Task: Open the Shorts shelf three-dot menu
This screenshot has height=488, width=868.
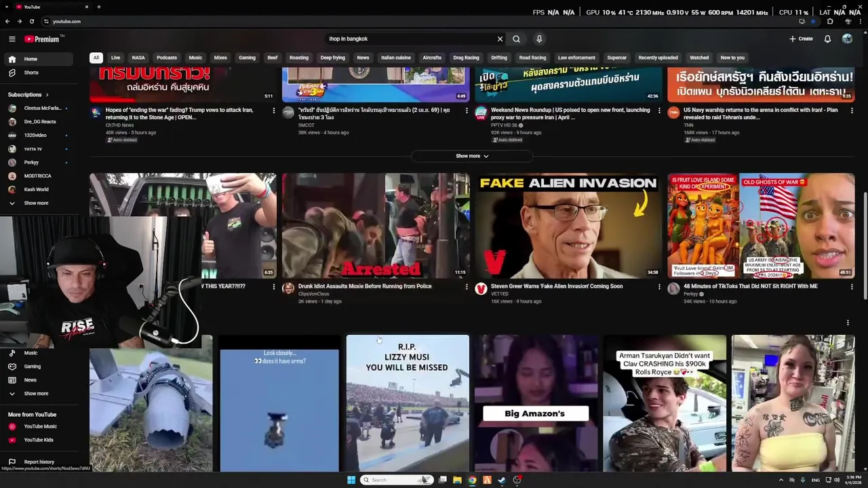Action: click(x=848, y=323)
